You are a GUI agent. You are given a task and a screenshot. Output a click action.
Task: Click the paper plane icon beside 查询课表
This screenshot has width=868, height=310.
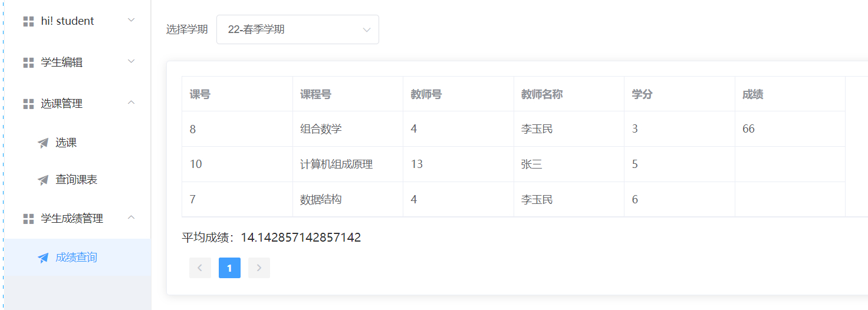coord(43,180)
